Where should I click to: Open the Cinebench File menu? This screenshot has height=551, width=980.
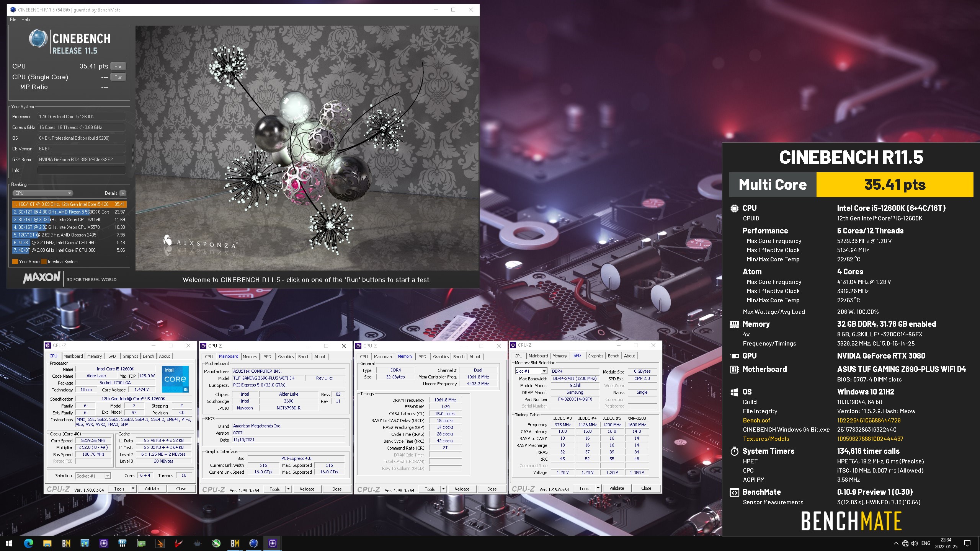point(13,20)
